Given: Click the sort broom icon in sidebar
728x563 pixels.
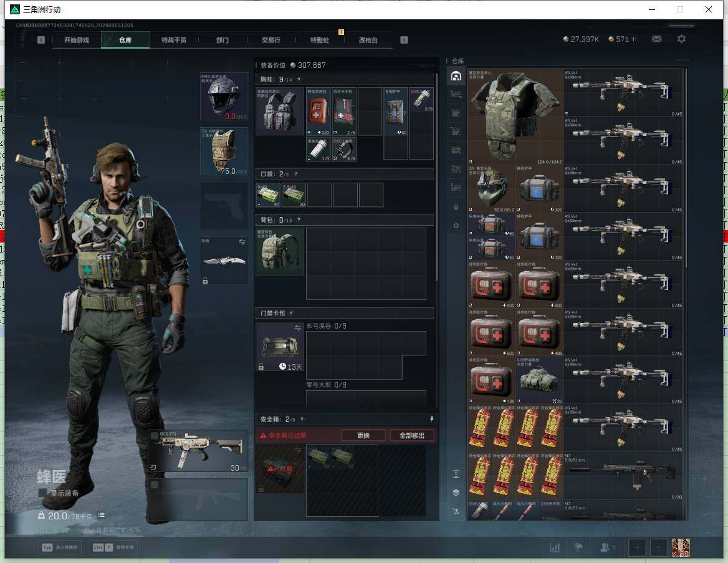Looking at the screenshot, I should (456, 511).
